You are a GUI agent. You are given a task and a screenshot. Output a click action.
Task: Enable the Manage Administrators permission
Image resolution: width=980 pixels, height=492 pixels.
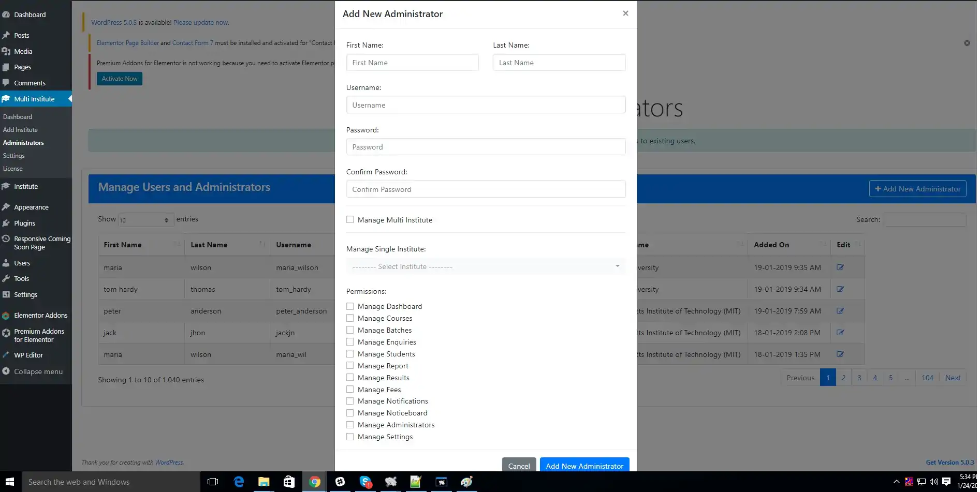350,424
